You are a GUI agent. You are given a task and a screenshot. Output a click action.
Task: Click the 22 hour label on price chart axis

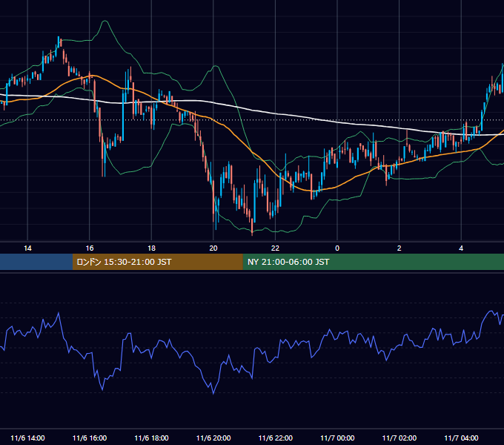point(276,248)
